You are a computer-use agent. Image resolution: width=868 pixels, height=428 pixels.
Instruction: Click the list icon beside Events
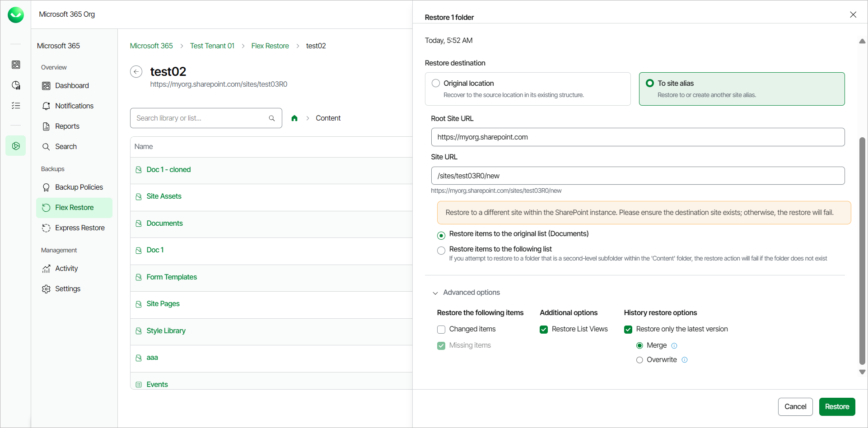(139, 385)
